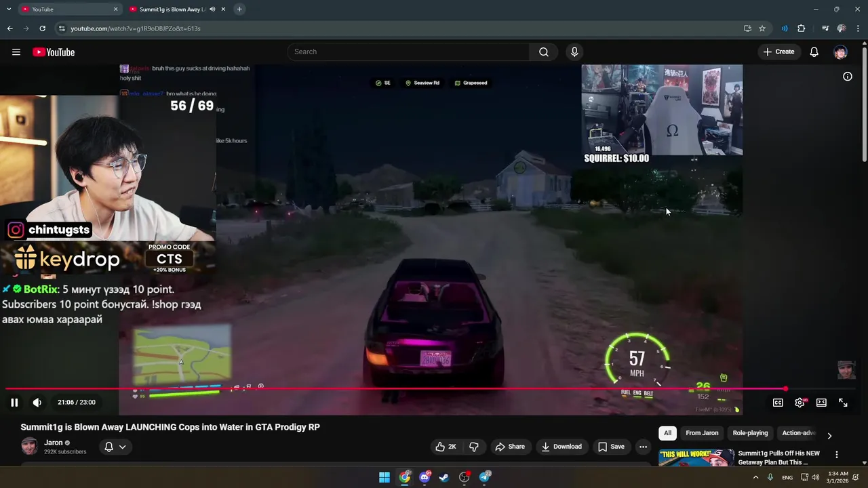Open Steam from taskbar
868x488 pixels.
click(444, 477)
